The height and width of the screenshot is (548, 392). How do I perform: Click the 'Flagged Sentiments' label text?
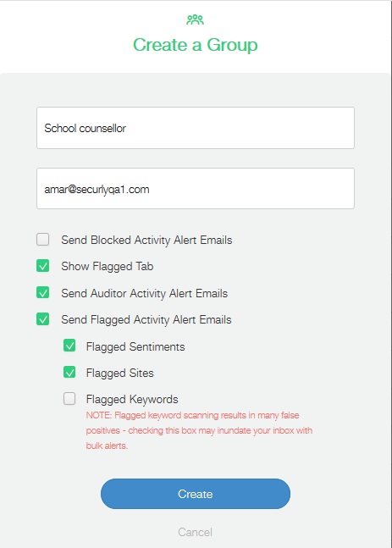pyautogui.click(x=135, y=347)
